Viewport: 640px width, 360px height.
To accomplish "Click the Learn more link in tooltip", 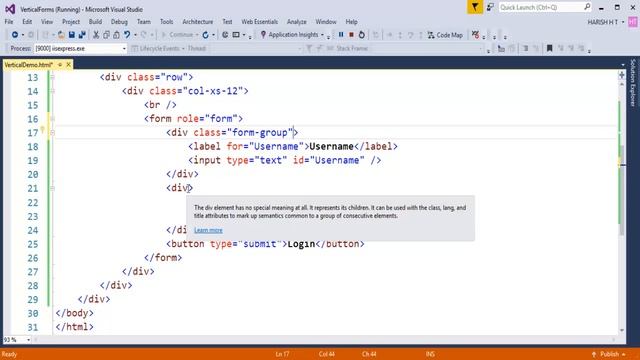I will 208,230.
